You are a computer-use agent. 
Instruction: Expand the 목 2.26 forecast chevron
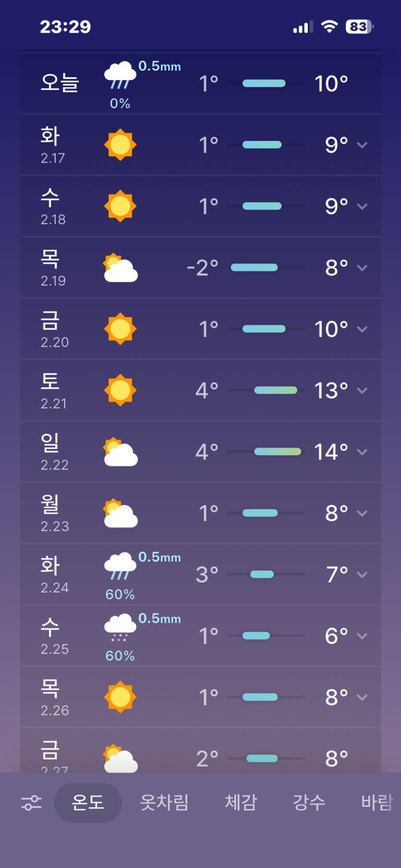(362, 698)
